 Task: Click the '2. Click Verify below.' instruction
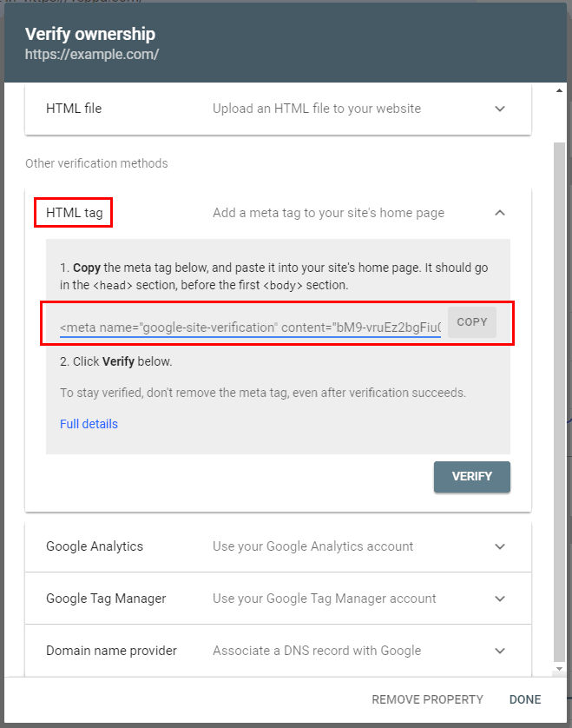pyautogui.click(x=116, y=361)
